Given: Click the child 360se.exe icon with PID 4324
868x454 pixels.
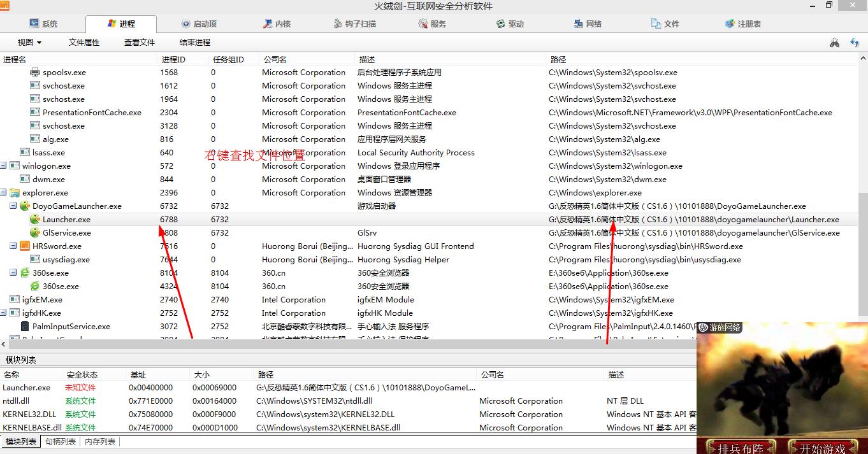Looking at the screenshot, I should coord(35,287).
